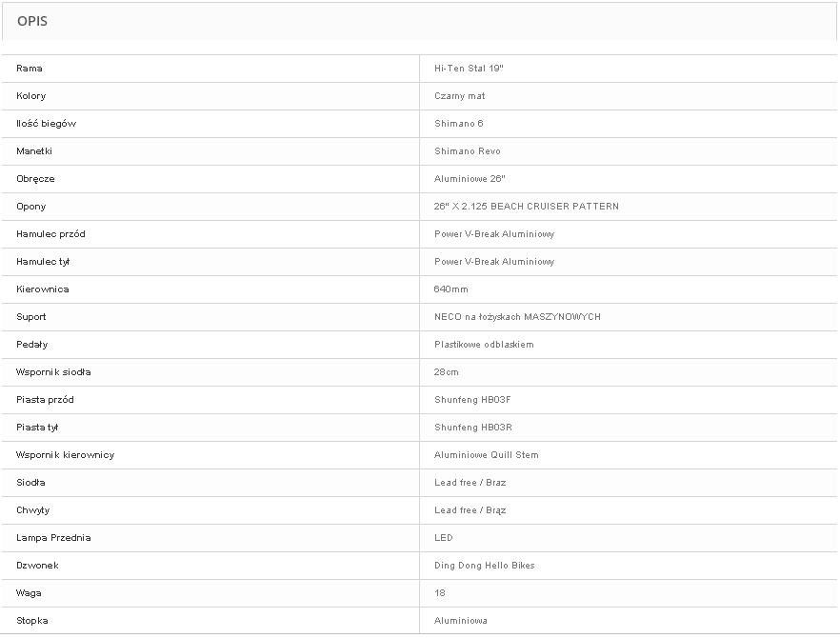Click the Stopka Aluminiowa value

click(x=461, y=621)
